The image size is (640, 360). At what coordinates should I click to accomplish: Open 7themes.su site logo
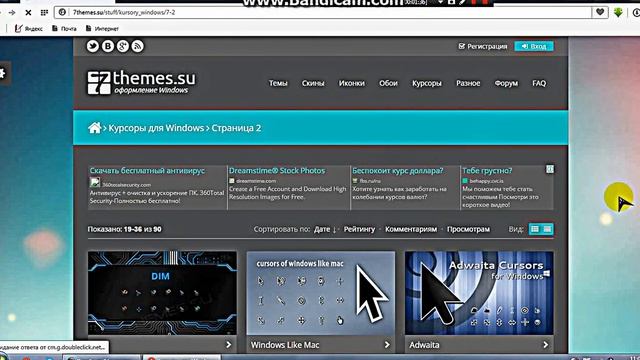141,82
